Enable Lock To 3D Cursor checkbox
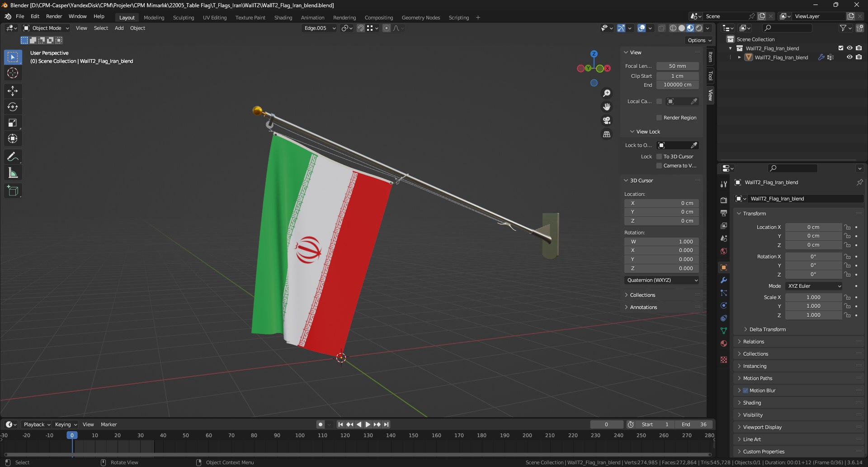The height and width of the screenshot is (467, 868). (x=659, y=157)
